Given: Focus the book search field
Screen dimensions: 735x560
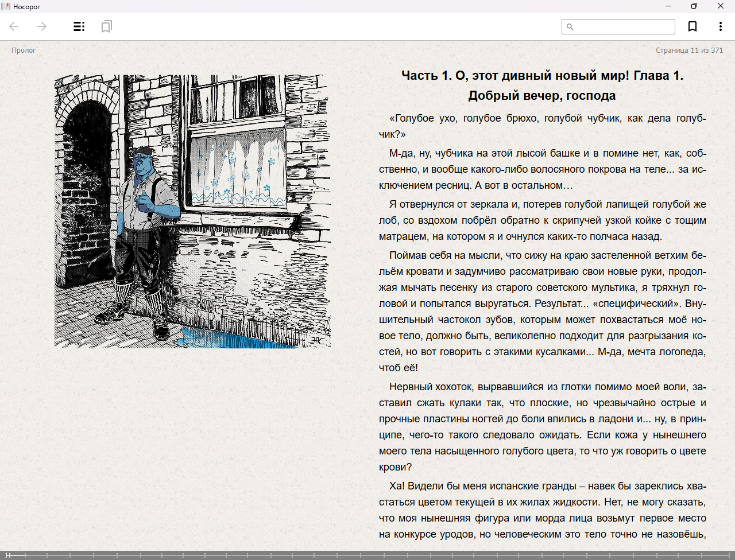Looking at the screenshot, I should (x=618, y=26).
